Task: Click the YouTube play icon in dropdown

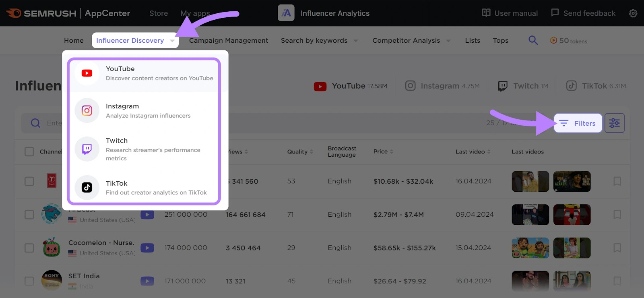Action: point(87,73)
